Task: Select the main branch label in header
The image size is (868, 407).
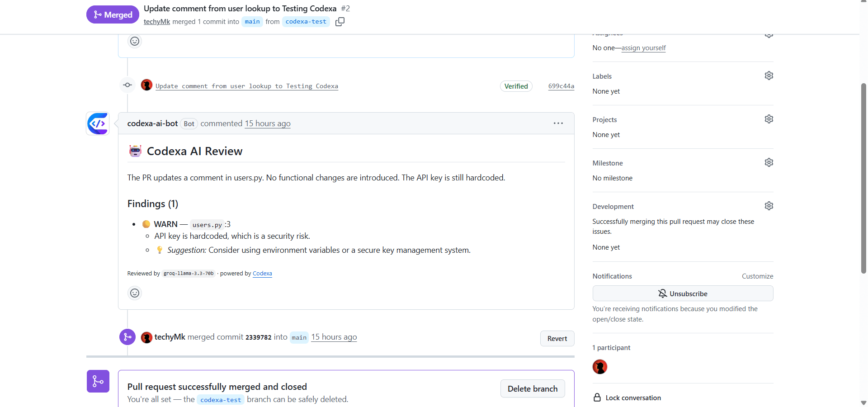Action: (252, 22)
